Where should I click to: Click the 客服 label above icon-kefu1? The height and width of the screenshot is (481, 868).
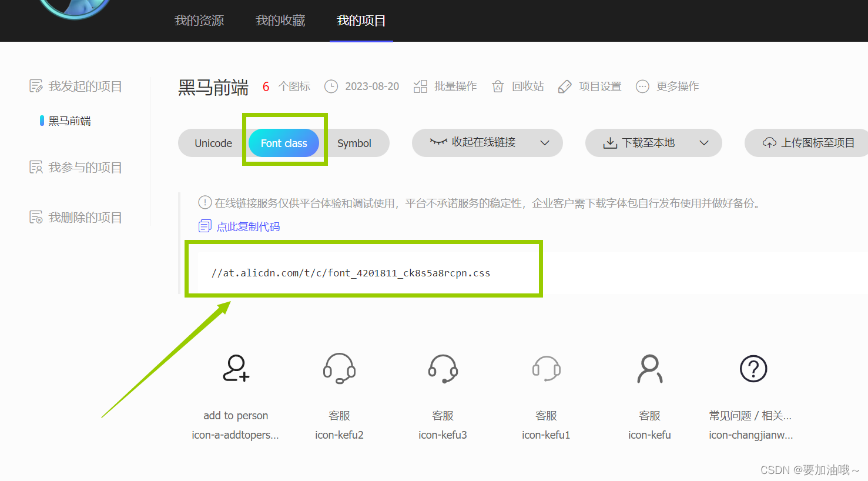click(x=546, y=416)
